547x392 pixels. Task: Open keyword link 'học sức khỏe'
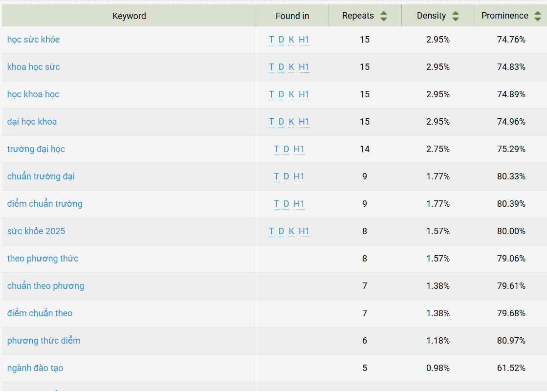click(34, 40)
